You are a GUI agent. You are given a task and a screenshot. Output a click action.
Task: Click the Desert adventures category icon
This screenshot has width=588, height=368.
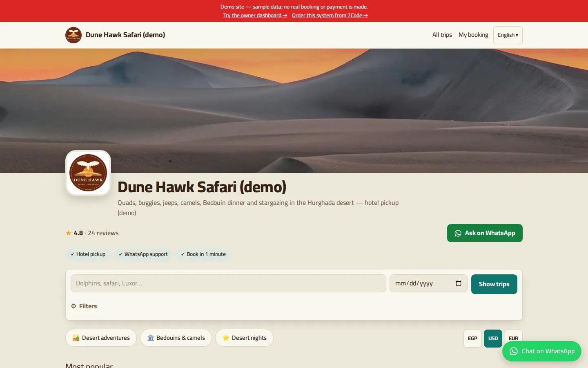coord(76,338)
